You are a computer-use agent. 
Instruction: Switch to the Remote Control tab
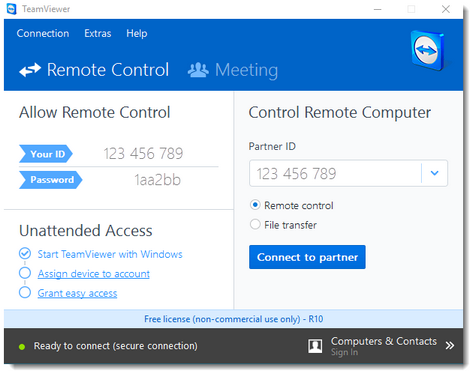[x=94, y=70]
